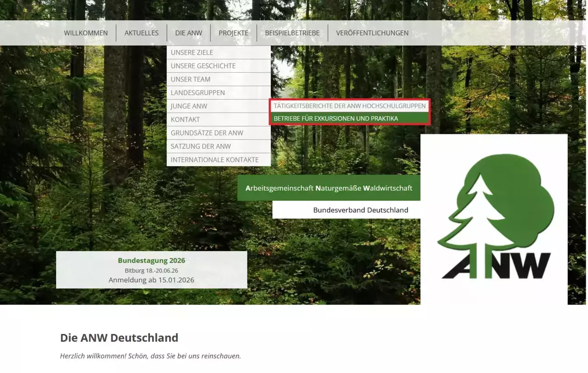This screenshot has height=373, width=588.
Task: Expand the JUNGE ANW submenu
Action: click(189, 106)
